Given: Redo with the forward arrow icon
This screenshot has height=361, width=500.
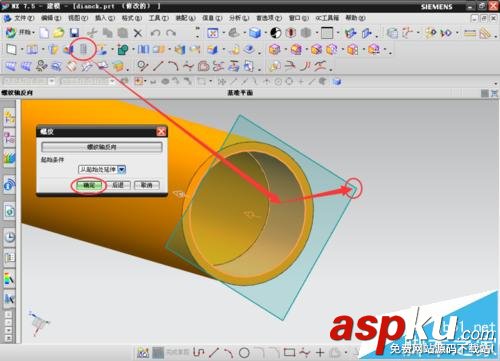Looking at the screenshot, I should (x=171, y=33).
